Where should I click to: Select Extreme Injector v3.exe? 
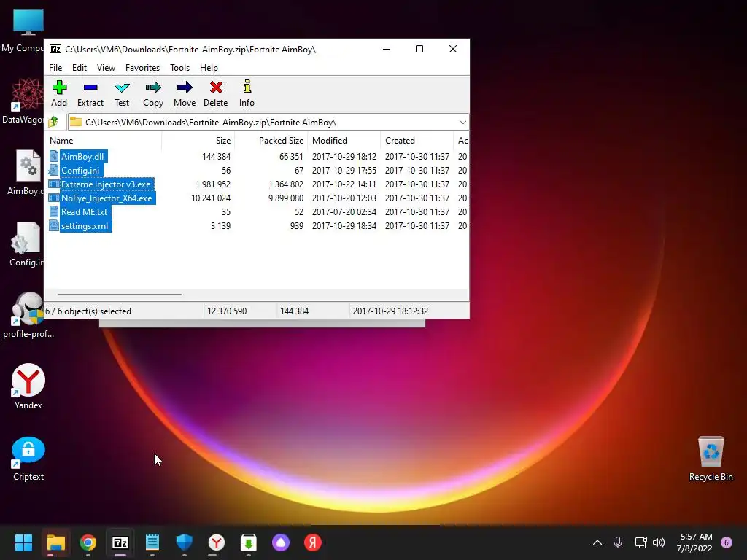tap(106, 184)
